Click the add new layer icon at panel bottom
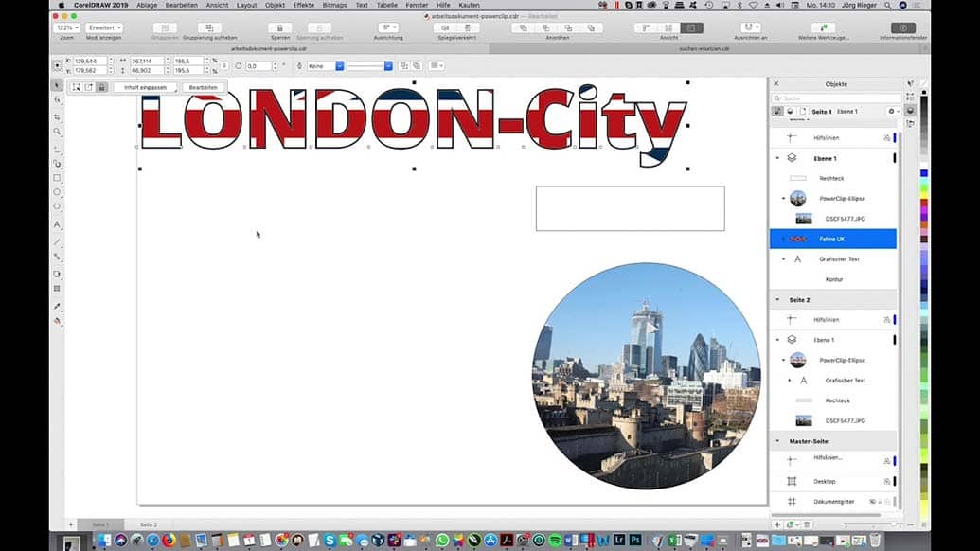Viewport: 980px width, 551px height. [776, 524]
